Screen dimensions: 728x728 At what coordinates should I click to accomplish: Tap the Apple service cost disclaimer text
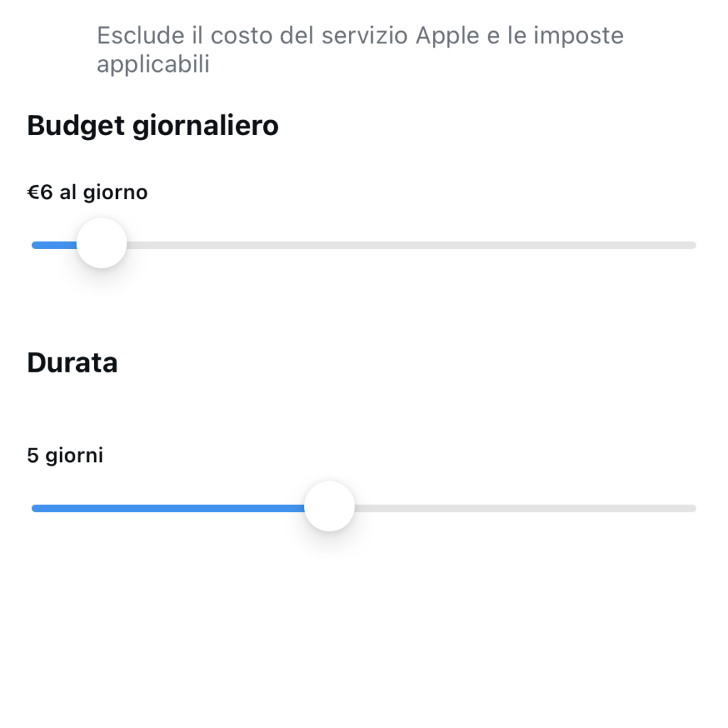(x=360, y=50)
